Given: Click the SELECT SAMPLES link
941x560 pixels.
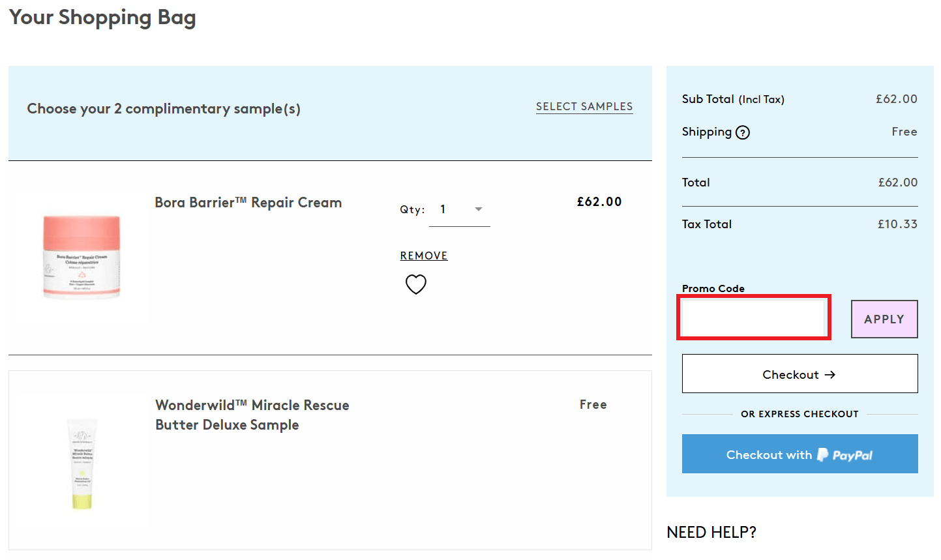Looking at the screenshot, I should pyautogui.click(x=584, y=106).
